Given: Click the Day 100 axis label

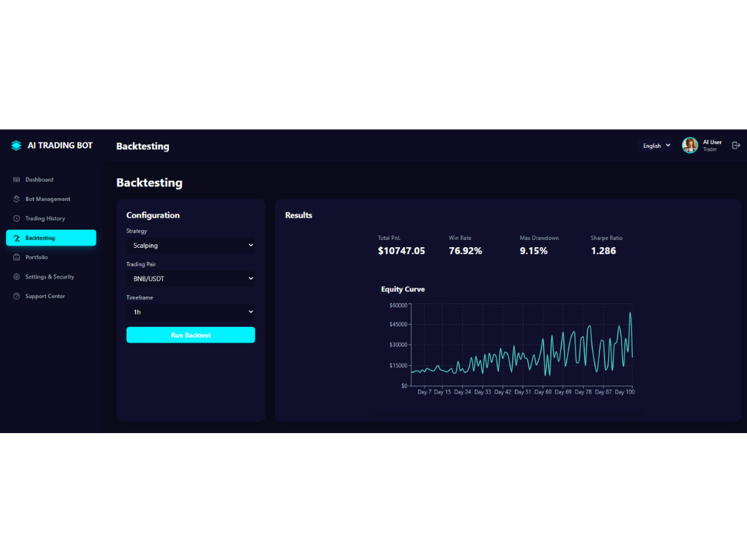Looking at the screenshot, I should (624, 392).
